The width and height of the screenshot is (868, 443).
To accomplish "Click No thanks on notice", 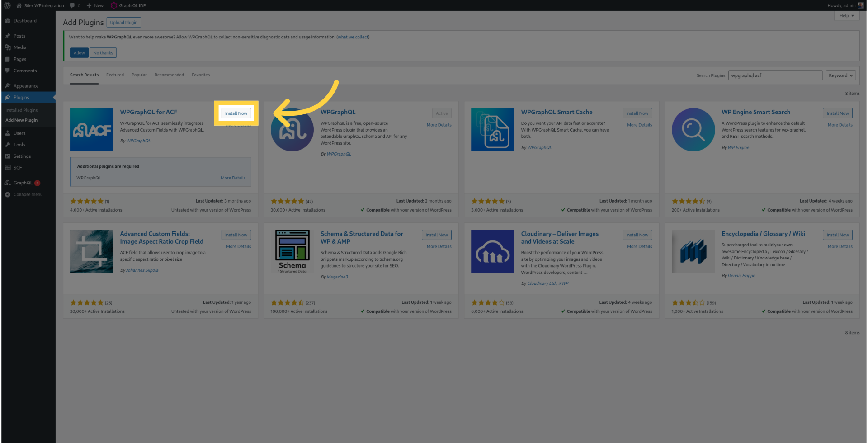I will click(103, 53).
